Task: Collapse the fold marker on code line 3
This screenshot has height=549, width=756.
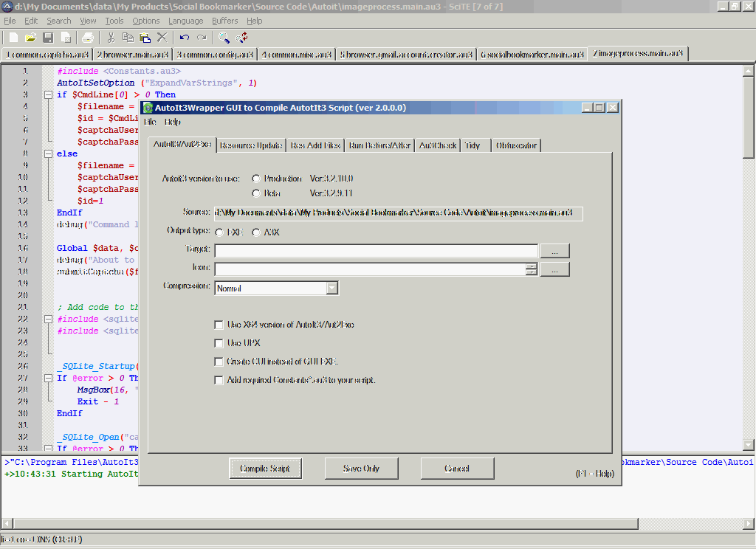Action: pos(48,95)
